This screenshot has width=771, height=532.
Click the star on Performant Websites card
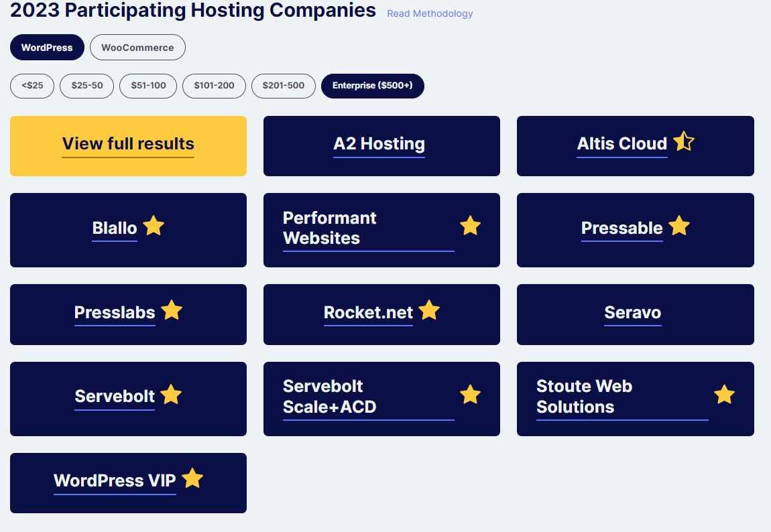click(x=470, y=226)
